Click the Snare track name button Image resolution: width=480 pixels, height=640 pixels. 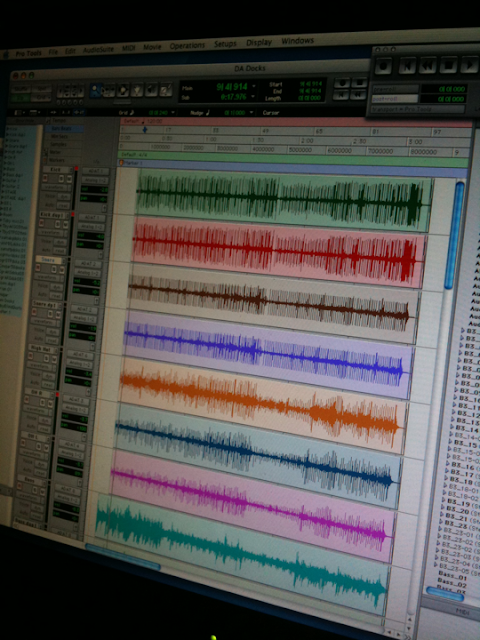[x=50, y=260]
